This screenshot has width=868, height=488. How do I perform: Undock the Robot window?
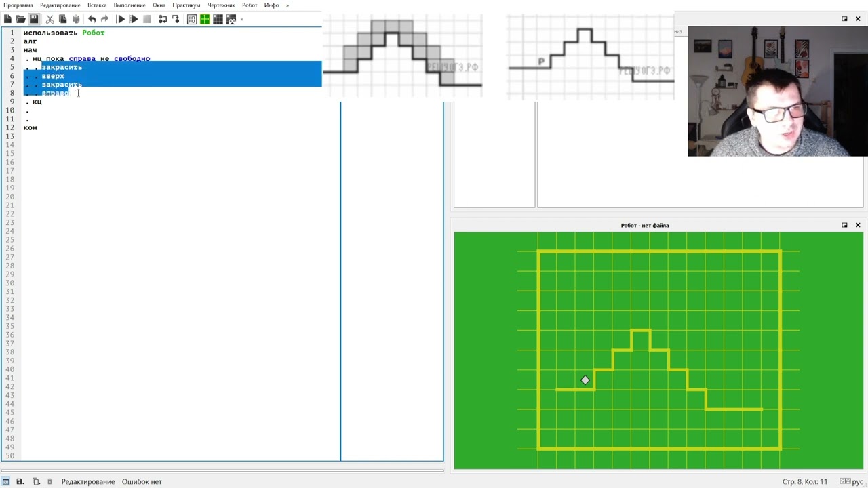844,225
